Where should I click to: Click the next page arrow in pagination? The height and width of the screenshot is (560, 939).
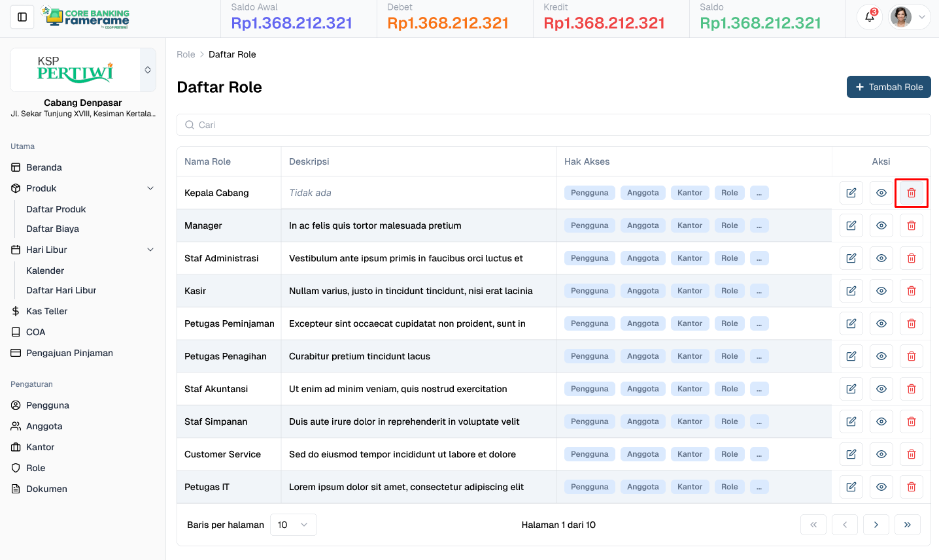click(x=876, y=525)
